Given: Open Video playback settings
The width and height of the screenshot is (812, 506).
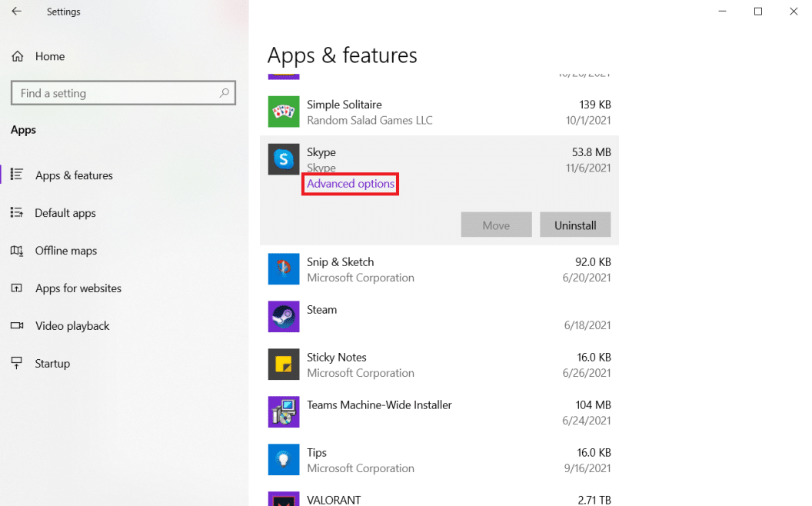Looking at the screenshot, I should point(72,326).
